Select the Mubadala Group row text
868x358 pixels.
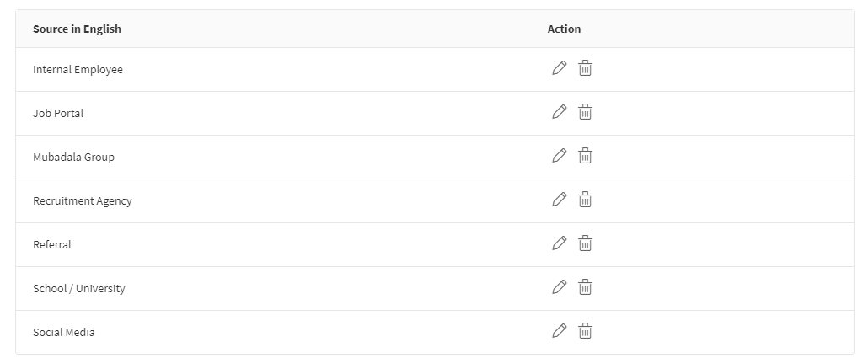click(x=73, y=158)
